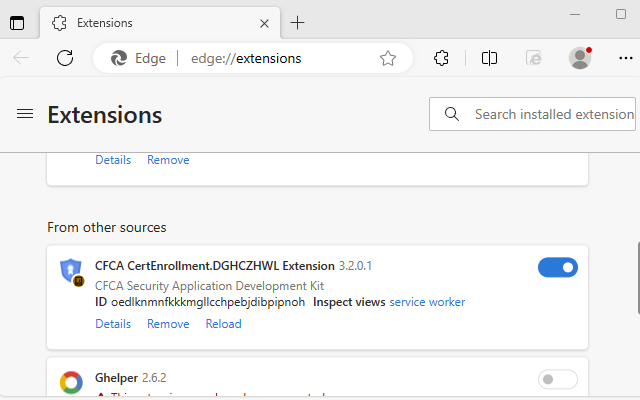Open Details for CFCA CertEnrollment extension
640x400 pixels.
pos(113,324)
